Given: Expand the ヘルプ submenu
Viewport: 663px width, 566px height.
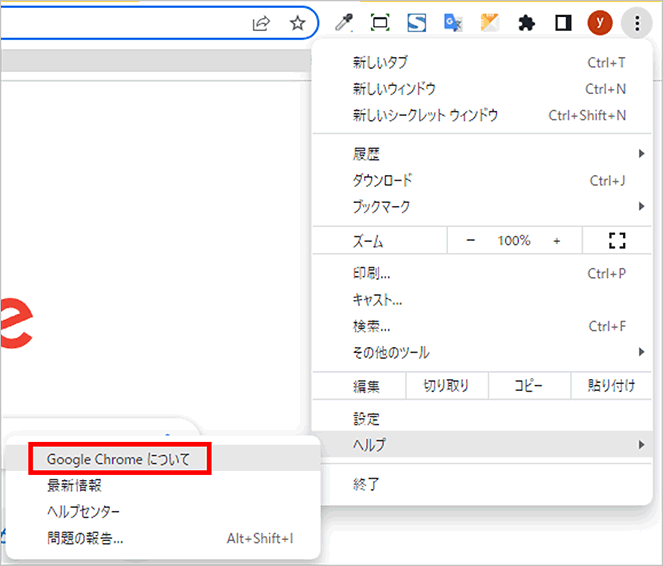Looking at the screenshot, I should point(482,444).
